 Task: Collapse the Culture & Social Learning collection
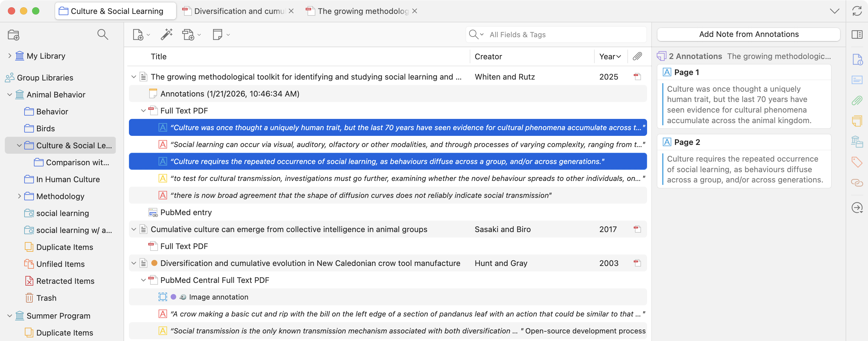click(x=19, y=146)
